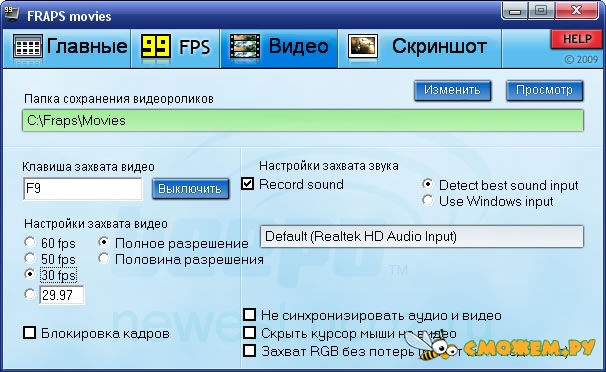Select the 60 fps radio option
Screen dimensions: 606x372
tap(30, 242)
